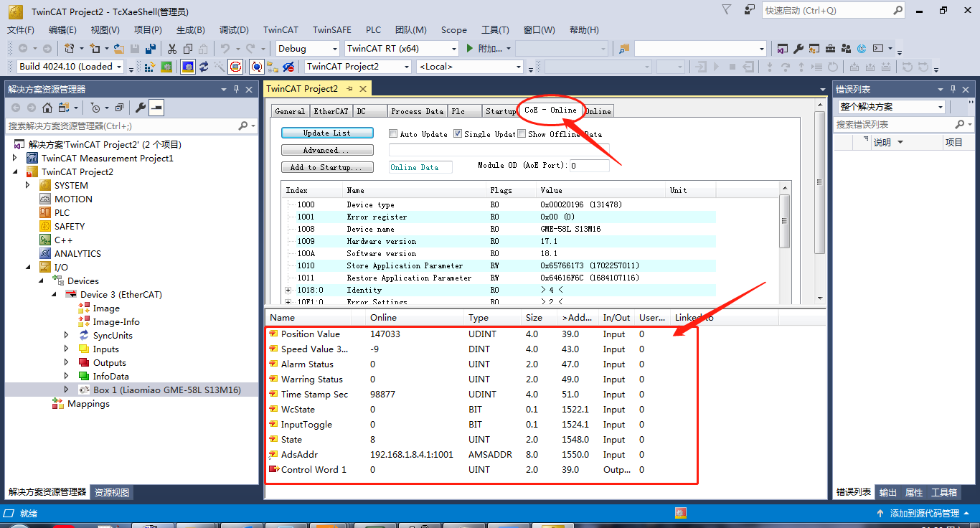The width and height of the screenshot is (980, 528).
Task: Click the Solution Explorer toolbar icon
Action: [782, 49]
